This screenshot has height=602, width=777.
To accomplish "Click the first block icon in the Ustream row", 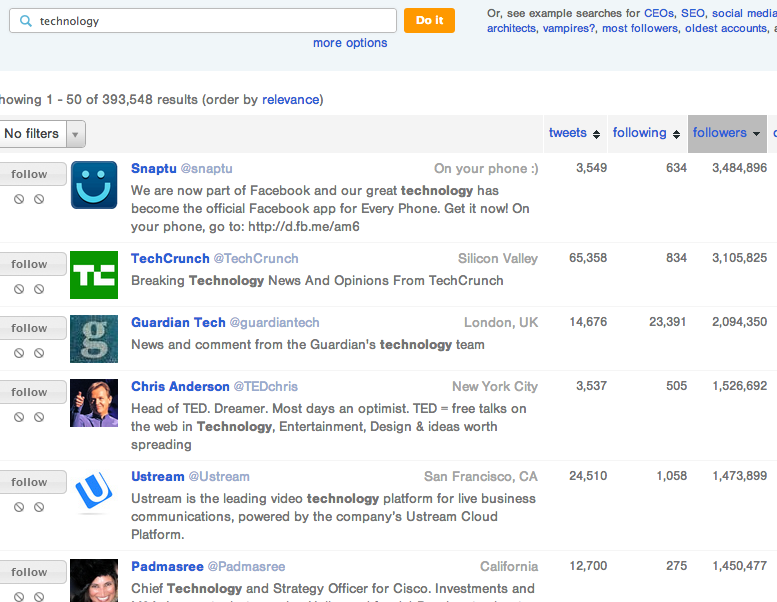I will [x=19, y=507].
